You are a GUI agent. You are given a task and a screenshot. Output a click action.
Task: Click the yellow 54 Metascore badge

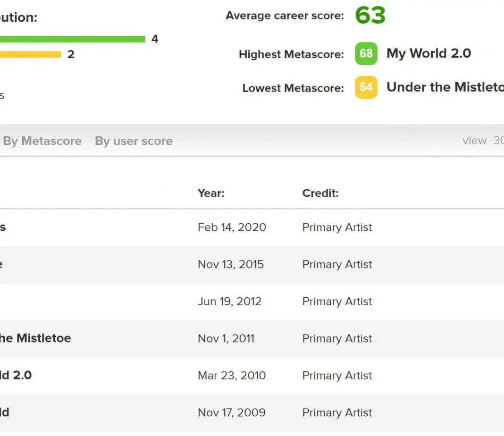[366, 88]
